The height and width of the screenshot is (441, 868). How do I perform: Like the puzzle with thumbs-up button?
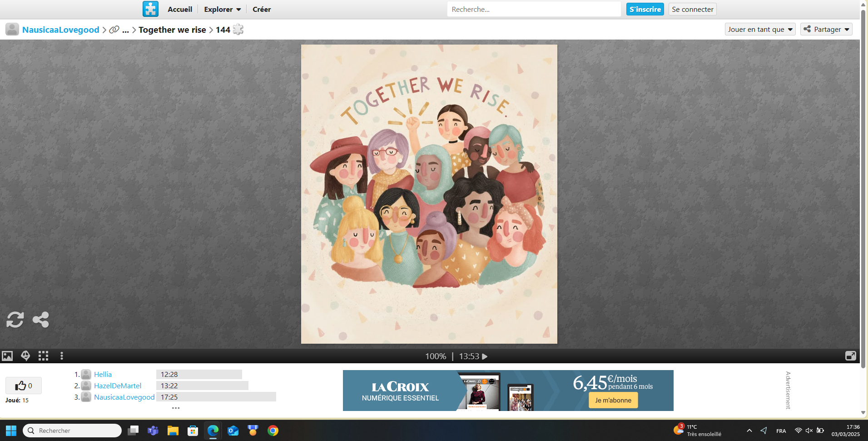24,386
